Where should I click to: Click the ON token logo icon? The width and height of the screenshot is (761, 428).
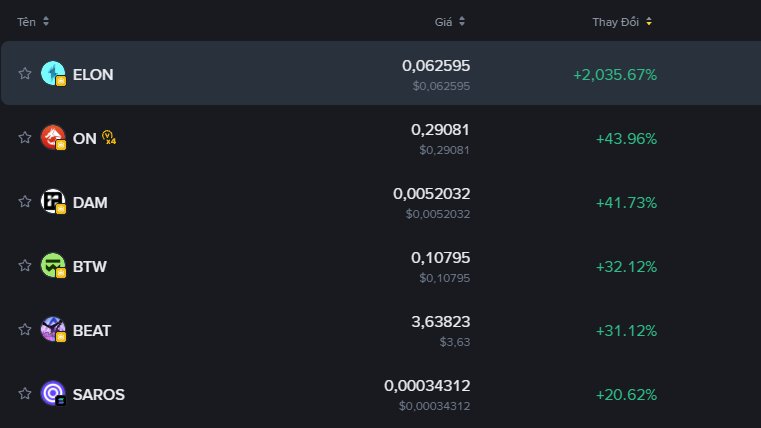coord(53,137)
